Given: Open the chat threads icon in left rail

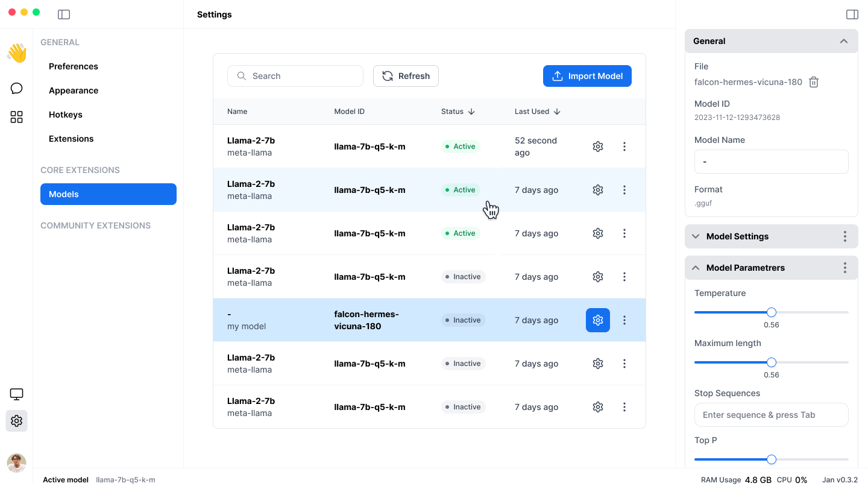Looking at the screenshot, I should [17, 89].
